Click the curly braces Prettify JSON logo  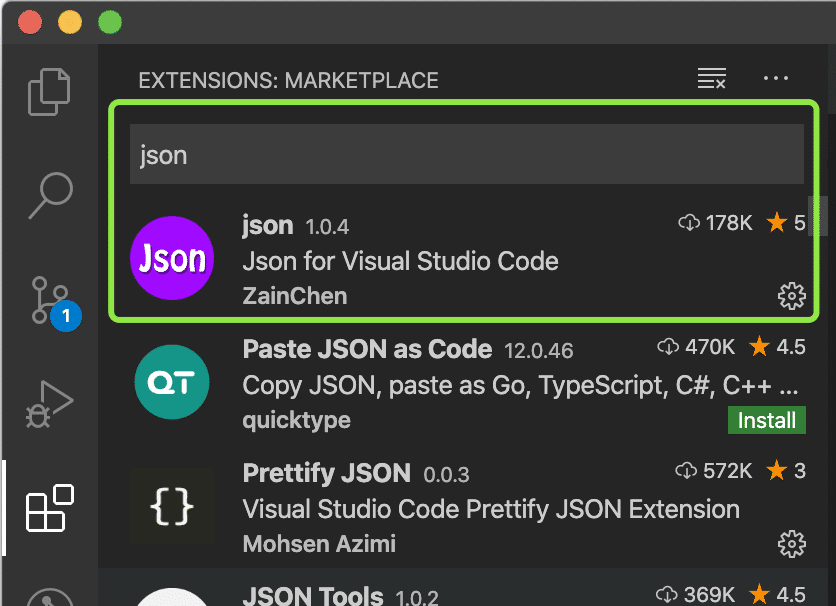point(172,506)
